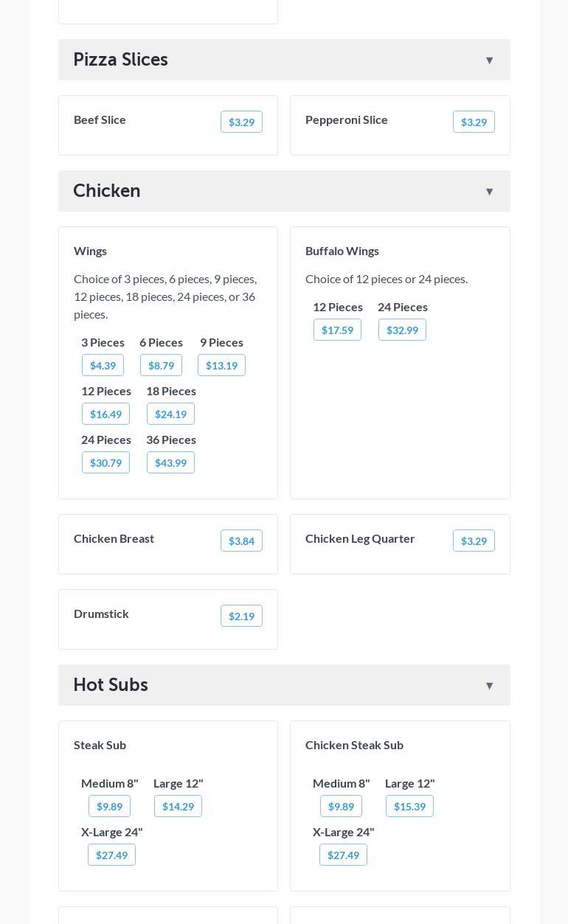Choose 36 Pieces Wings for $43.99

pyautogui.click(x=170, y=463)
